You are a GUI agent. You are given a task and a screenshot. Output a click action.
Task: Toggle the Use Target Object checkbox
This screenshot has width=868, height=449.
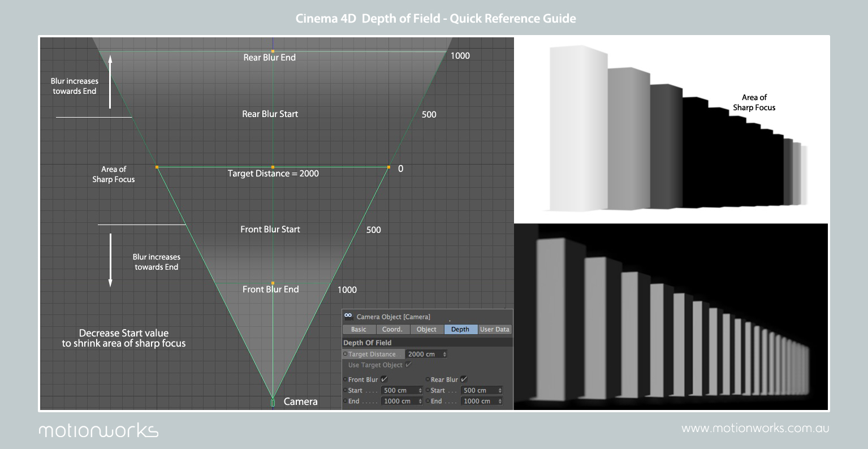(408, 365)
